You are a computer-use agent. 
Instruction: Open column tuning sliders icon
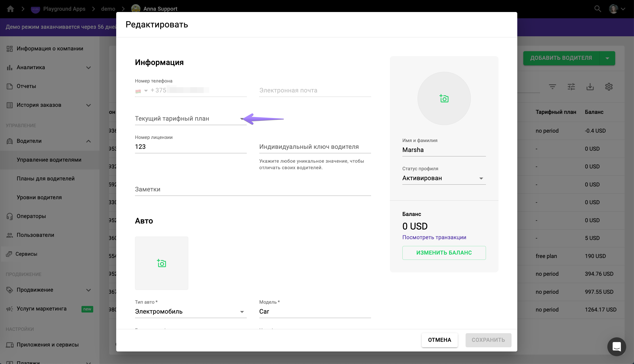(571, 87)
